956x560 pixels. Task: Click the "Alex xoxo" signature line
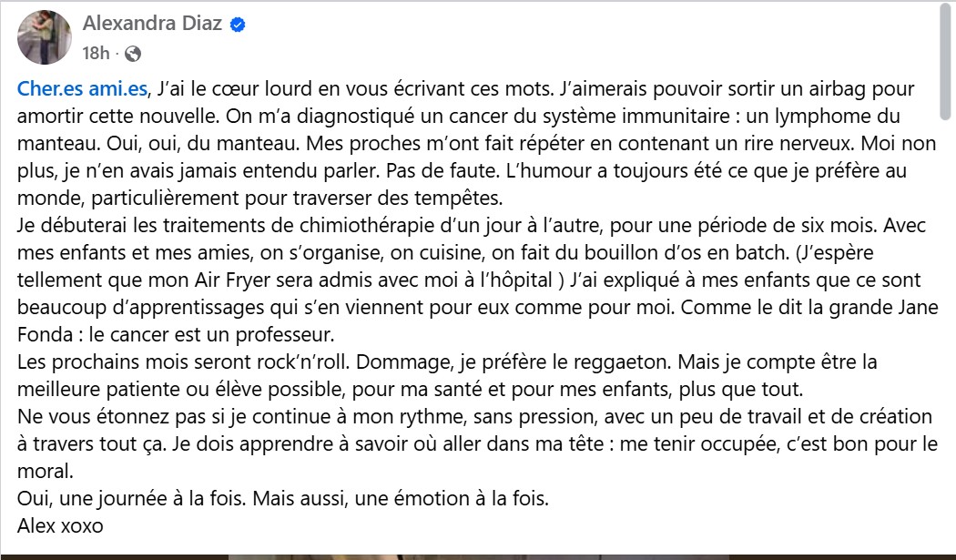pos(59,525)
